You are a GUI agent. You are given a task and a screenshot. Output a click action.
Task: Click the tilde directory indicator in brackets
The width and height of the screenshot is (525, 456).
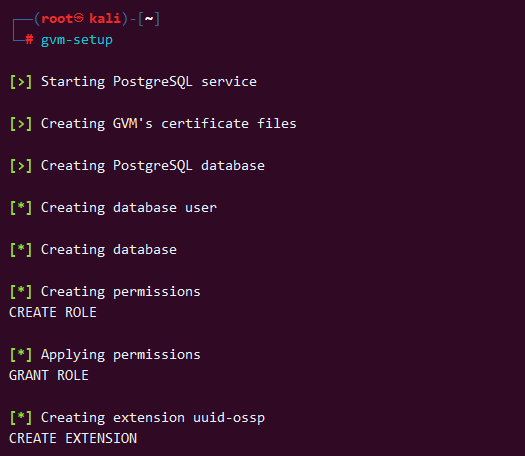(x=149, y=18)
